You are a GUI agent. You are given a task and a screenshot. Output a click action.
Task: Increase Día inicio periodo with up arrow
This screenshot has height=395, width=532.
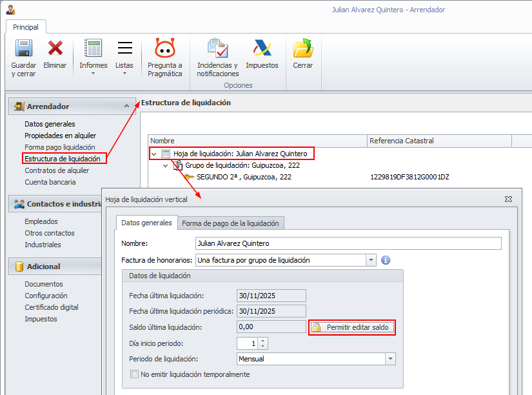[263, 341]
